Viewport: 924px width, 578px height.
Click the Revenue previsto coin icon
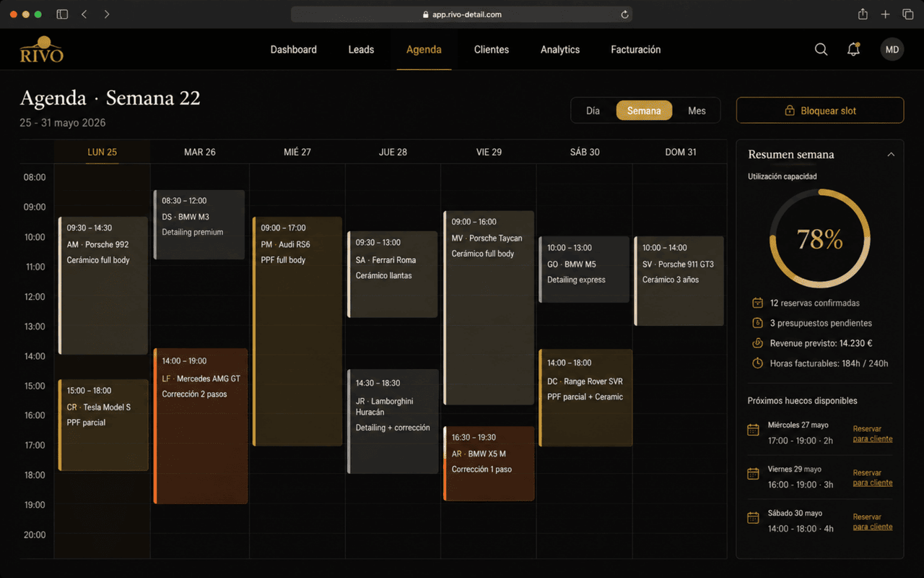(757, 343)
